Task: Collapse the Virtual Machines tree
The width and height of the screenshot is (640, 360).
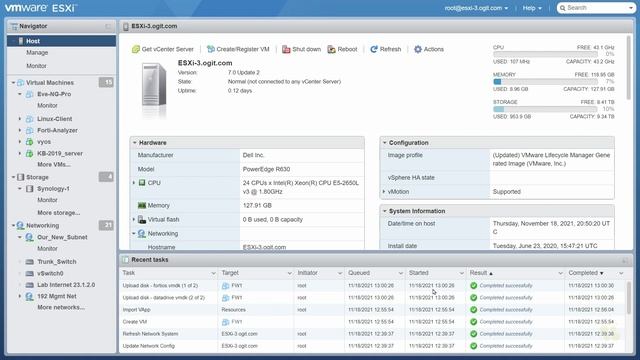Action: (13, 82)
